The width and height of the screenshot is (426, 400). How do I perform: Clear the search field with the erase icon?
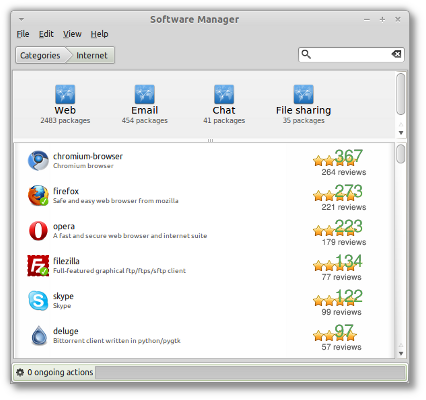tap(396, 54)
